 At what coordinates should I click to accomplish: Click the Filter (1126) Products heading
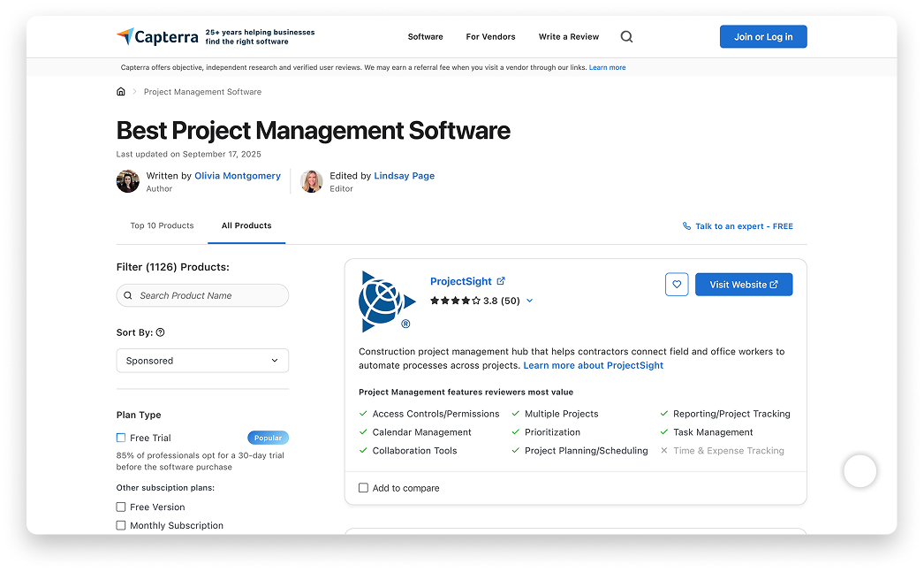point(172,266)
